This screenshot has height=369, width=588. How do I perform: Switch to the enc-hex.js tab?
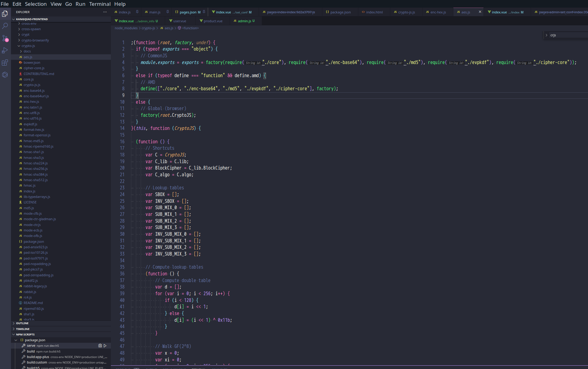tap(438, 12)
